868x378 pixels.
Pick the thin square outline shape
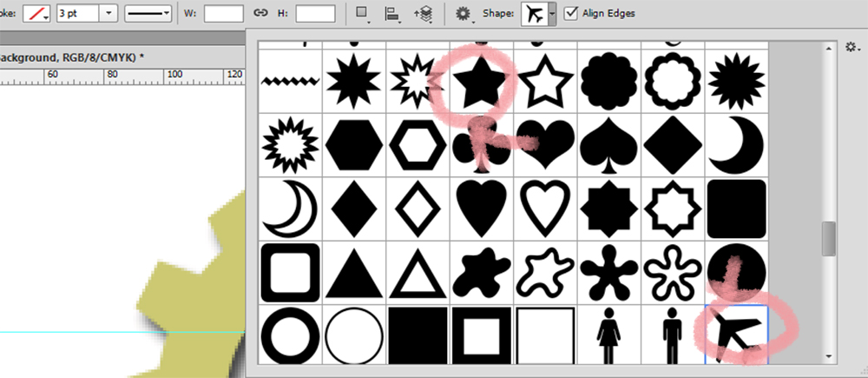tap(545, 335)
